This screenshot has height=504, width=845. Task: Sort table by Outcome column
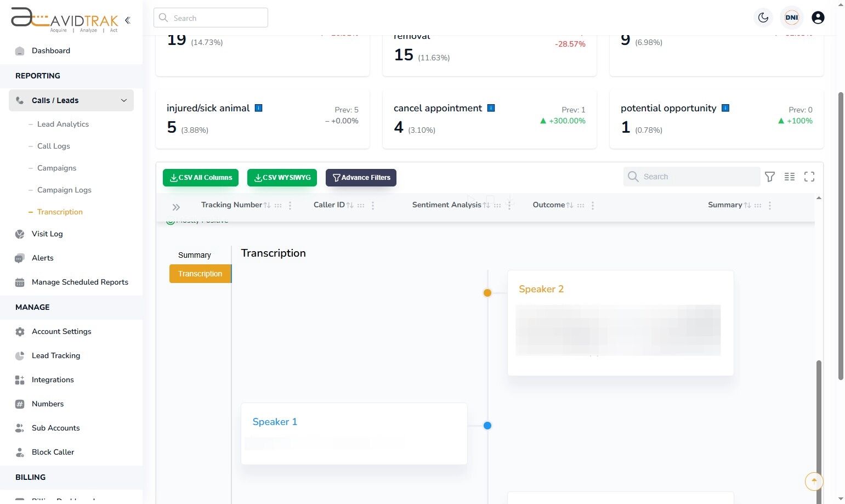[570, 205]
